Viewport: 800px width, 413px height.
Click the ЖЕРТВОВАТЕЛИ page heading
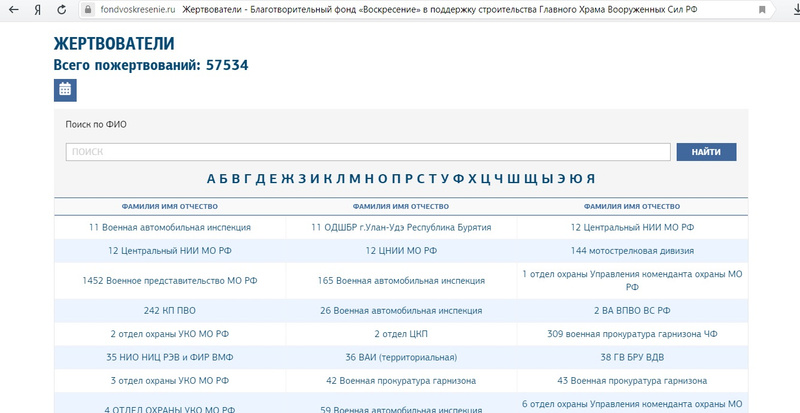tap(114, 44)
